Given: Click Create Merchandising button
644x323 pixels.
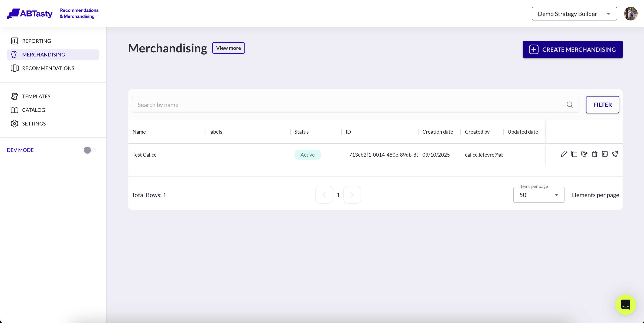Looking at the screenshot, I should point(572,49).
